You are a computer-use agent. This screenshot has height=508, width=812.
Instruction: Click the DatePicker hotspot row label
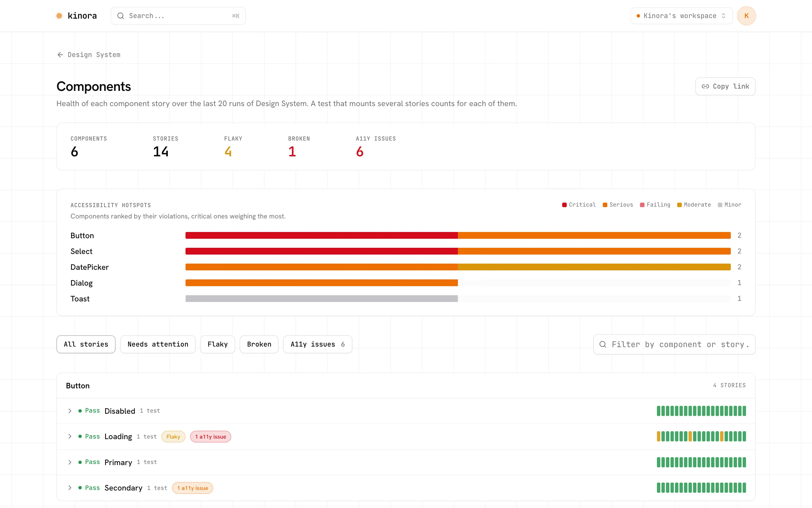click(x=90, y=267)
